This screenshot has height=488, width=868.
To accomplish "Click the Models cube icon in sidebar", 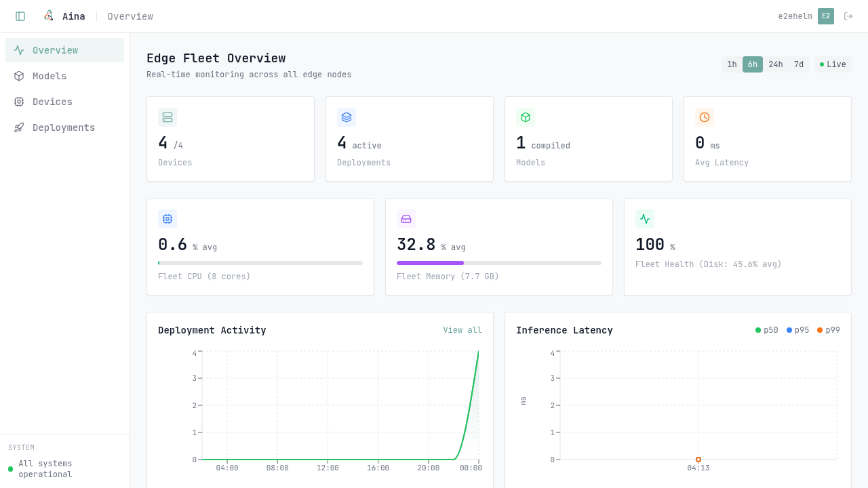I will [19, 76].
